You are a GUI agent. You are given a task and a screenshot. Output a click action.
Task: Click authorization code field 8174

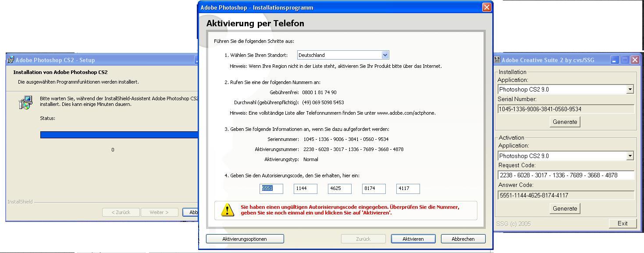[374, 189]
